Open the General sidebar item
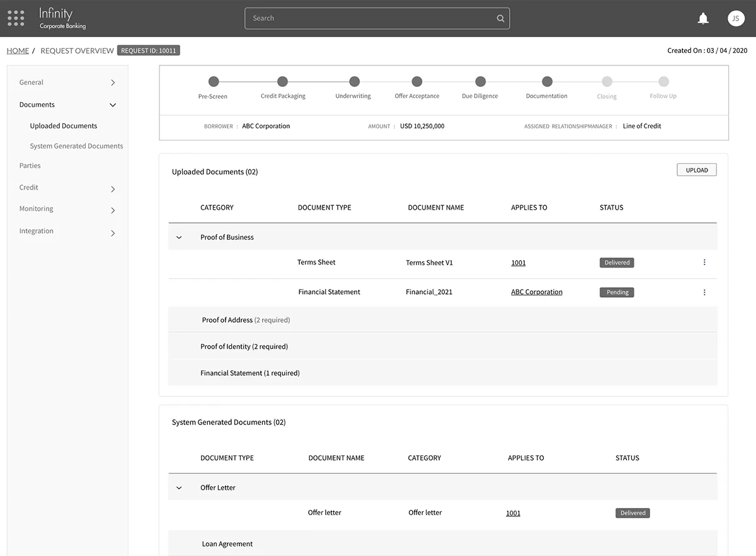The image size is (756, 556). click(x=31, y=82)
